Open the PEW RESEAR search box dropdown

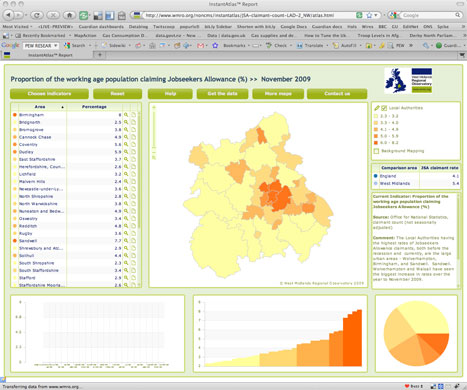click(x=56, y=46)
